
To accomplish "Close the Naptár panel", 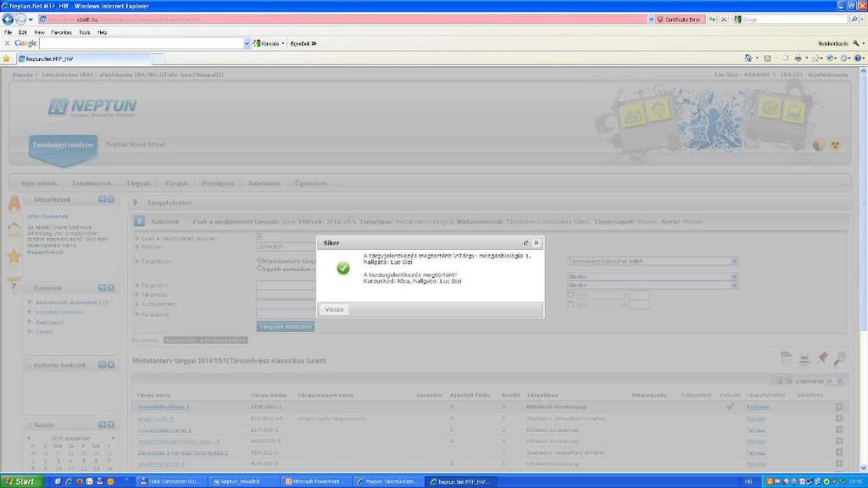I will pos(111,424).
